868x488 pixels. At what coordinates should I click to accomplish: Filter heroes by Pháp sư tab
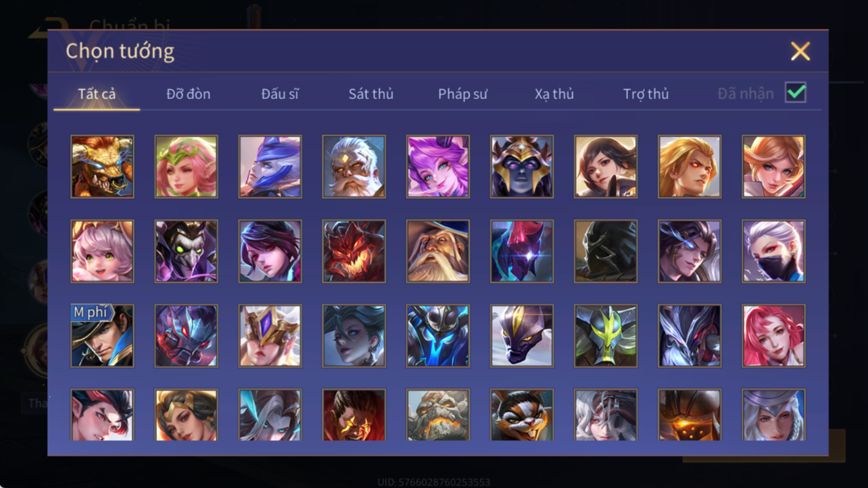(462, 94)
